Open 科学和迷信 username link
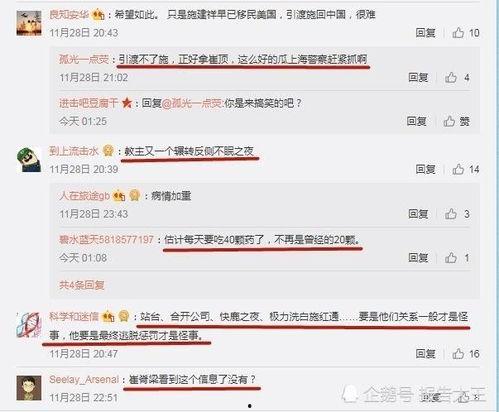Screen dimensions: 499x412 tap(74, 316)
